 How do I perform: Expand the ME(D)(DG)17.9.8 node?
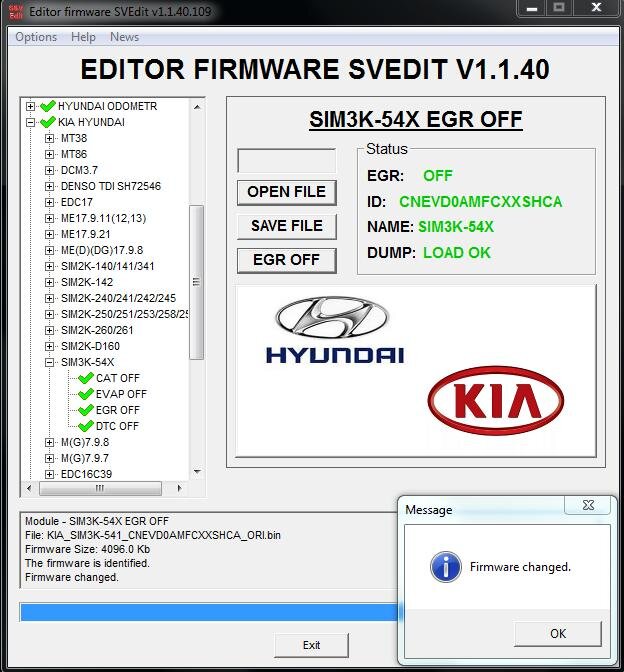[x=49, y=250]
